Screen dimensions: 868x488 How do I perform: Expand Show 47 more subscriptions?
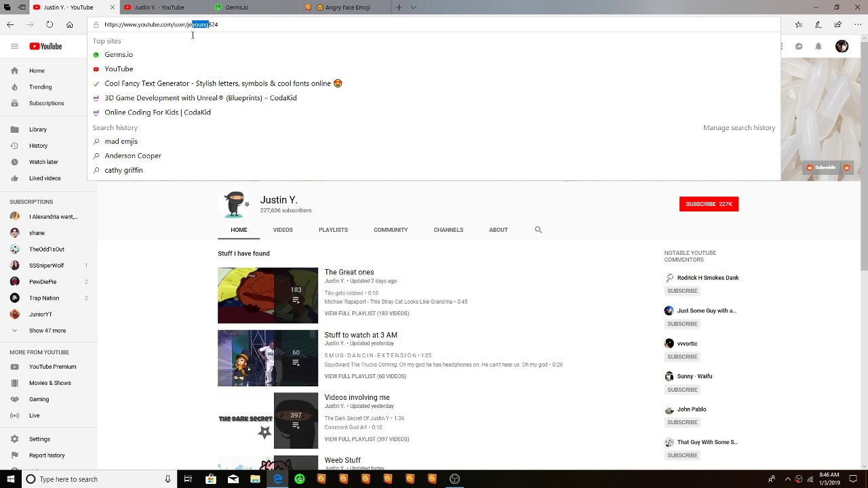(x=47, y=331)
